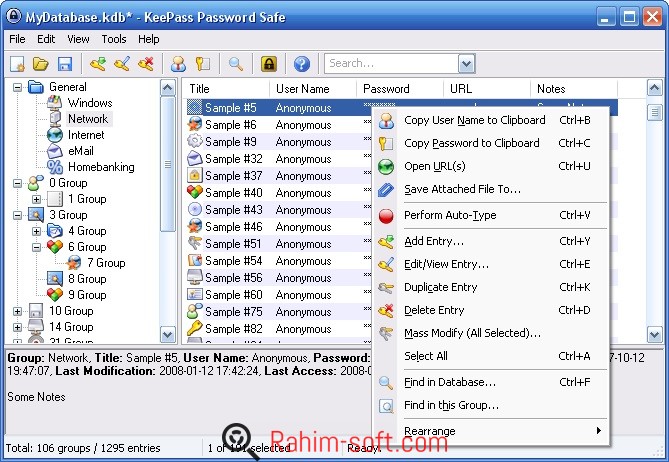Choose Duplicate Entry from context menu
This screenshot has width=669, height=462.
click(490, 287)
